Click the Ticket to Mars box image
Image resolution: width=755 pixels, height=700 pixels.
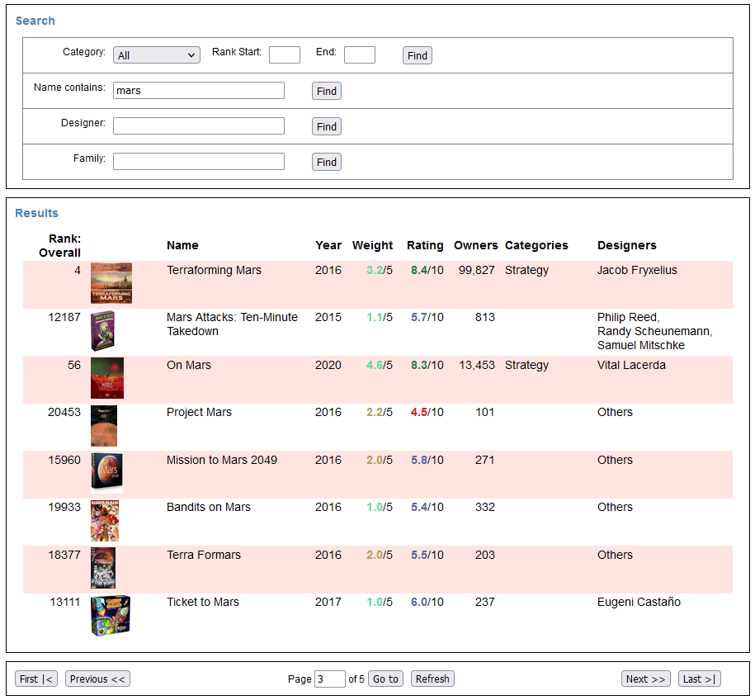[111, 616]
